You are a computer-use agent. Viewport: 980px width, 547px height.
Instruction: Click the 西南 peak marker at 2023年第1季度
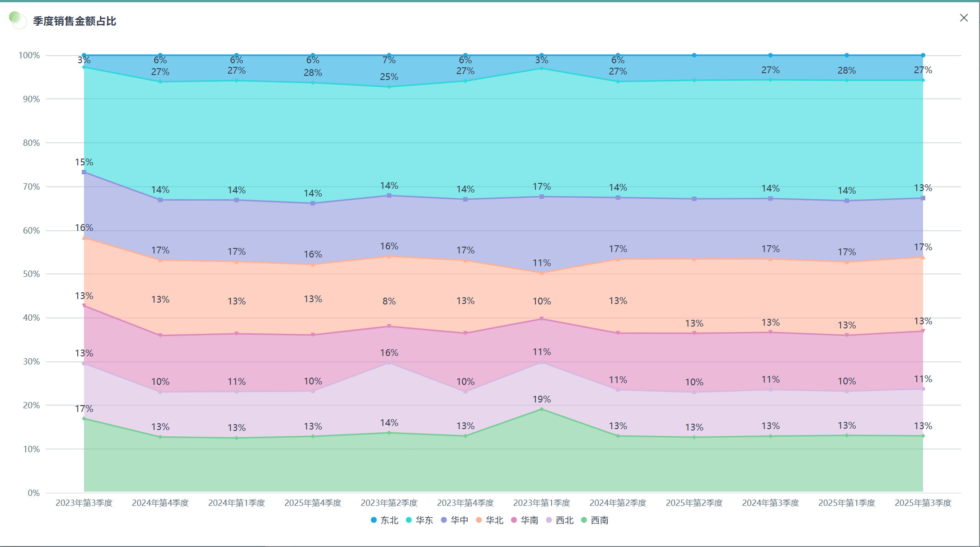pos(542,409)
